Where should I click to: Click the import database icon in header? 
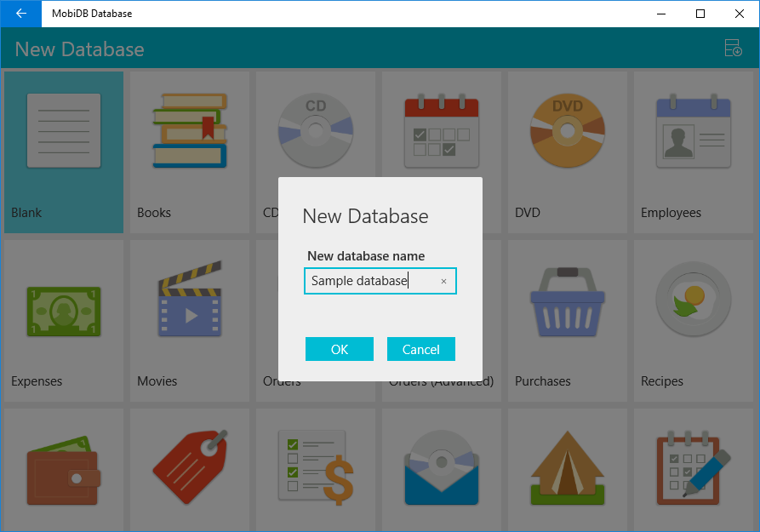[733, 48]
